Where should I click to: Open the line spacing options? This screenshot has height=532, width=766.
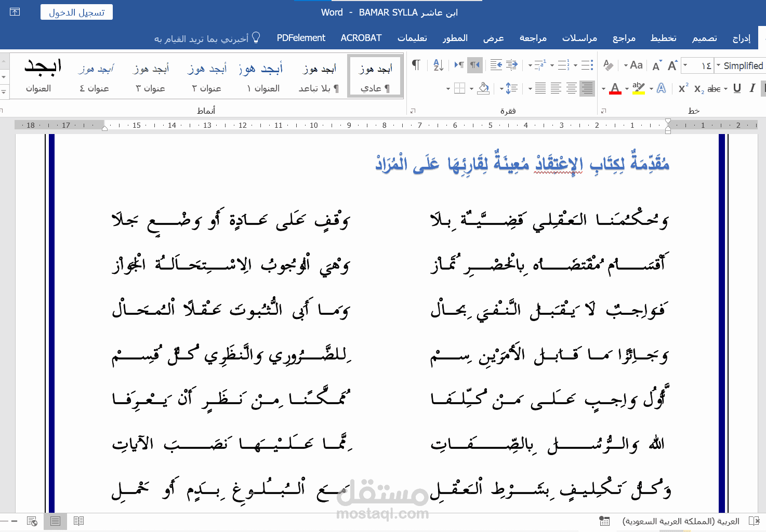tap(512, 88)
